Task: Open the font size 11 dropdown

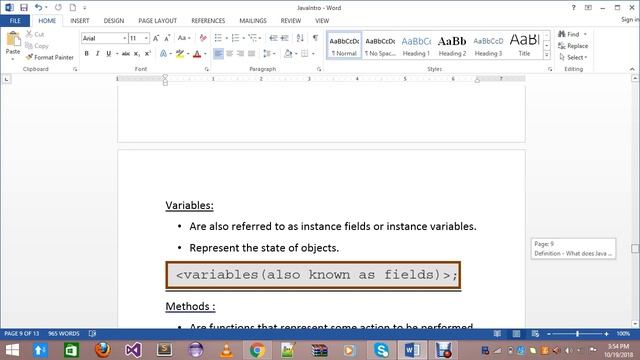Action: point(146,38)
